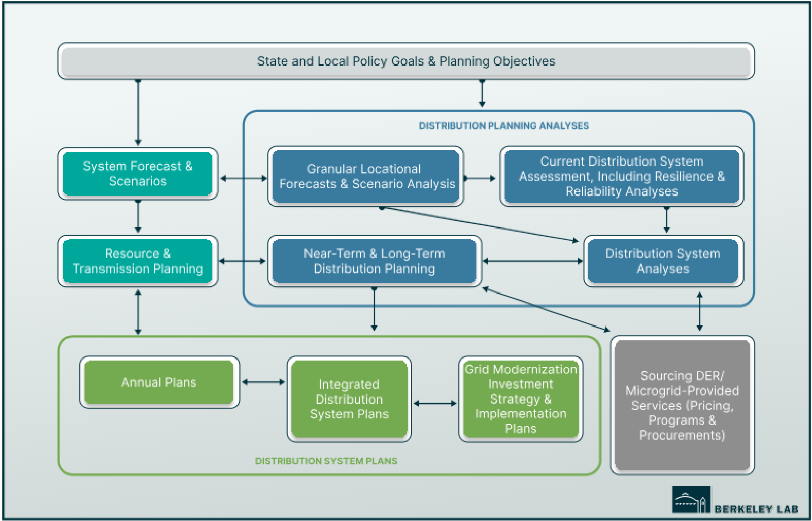Click arrow between Near-Term Planning and Distribution System Analyses
The height and width of the screenshot is (521, 812).
[532, 261]
